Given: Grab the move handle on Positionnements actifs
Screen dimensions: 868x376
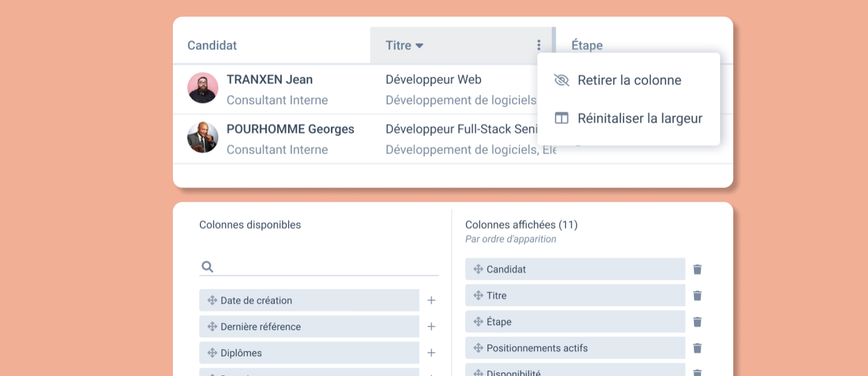Looking at the screenshot, I should (478, 348).
